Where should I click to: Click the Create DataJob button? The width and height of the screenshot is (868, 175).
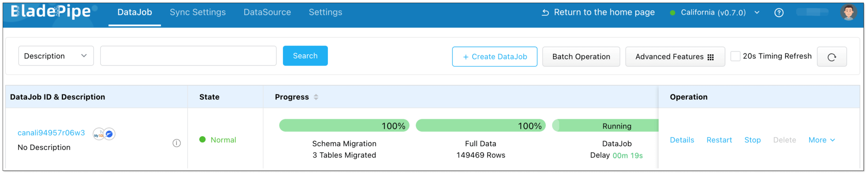[x=494, y=57]
